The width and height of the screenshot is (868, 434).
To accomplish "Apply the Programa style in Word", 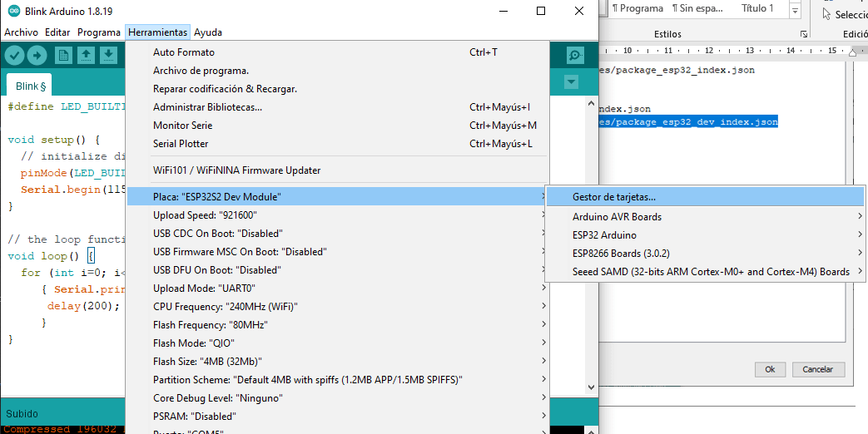I will tap(637, 8).
